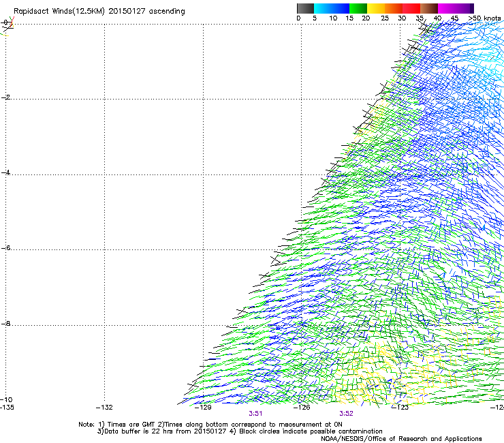Click the '-8' latitude axis label
Image resolution: width=504 pixels, height=443 pixels.
pyautogui.click(x=5, y=323)
